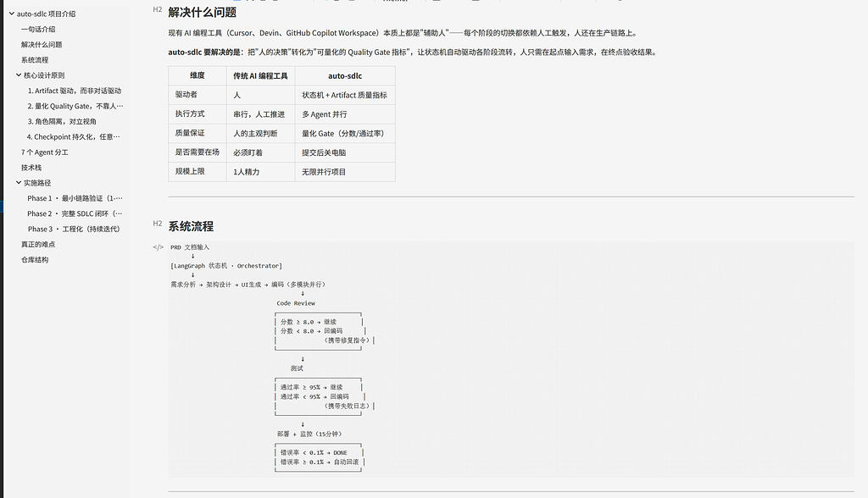Select outline item 2. 量化 Quality Gate
This screenshot has width=868, height=498.
[75, 106]
